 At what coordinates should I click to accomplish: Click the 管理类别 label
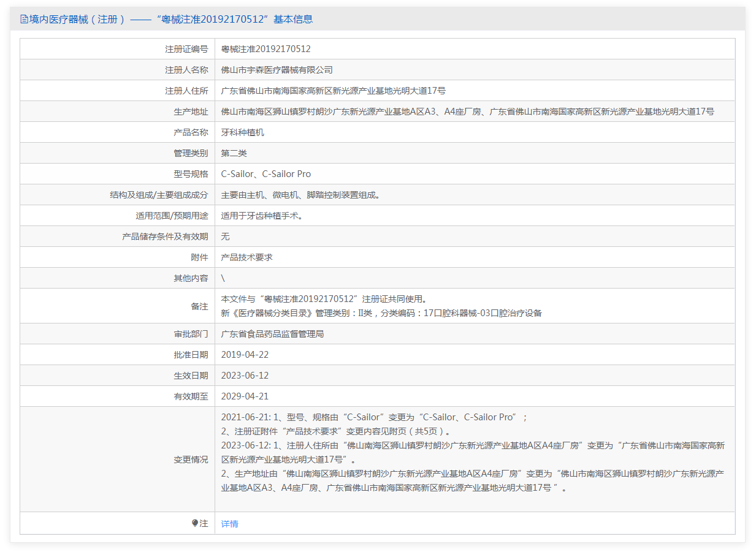tap(191, 153)
